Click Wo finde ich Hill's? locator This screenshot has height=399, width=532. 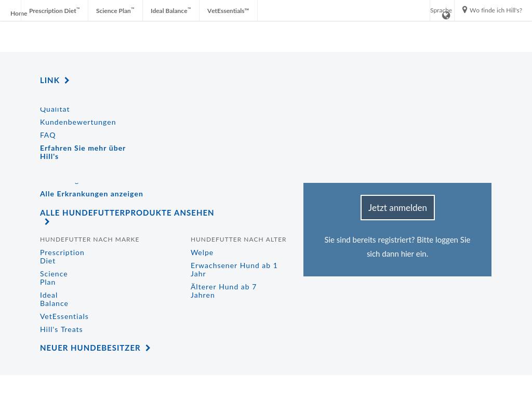coord(496,10)
